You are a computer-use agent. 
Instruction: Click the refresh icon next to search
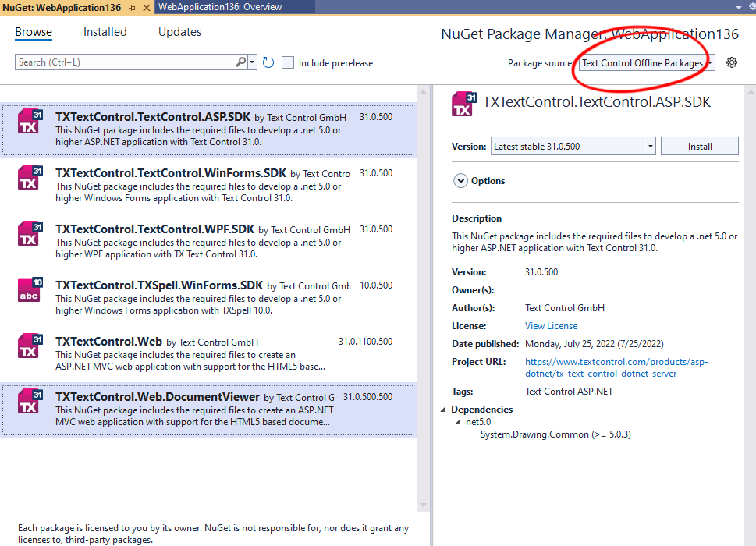[x=268, y=62]
